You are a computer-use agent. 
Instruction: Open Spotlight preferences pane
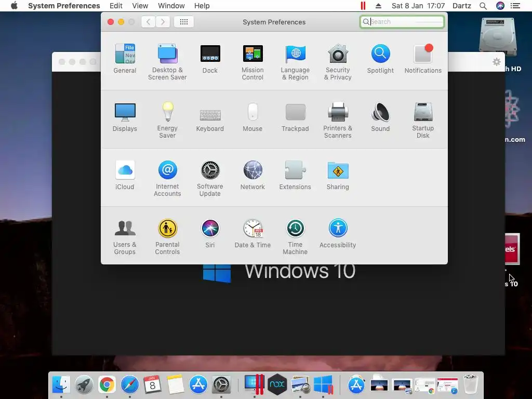380,58
